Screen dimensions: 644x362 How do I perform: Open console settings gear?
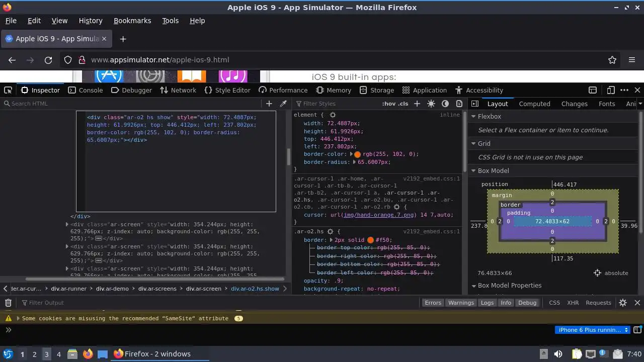(x=623, y=303)
